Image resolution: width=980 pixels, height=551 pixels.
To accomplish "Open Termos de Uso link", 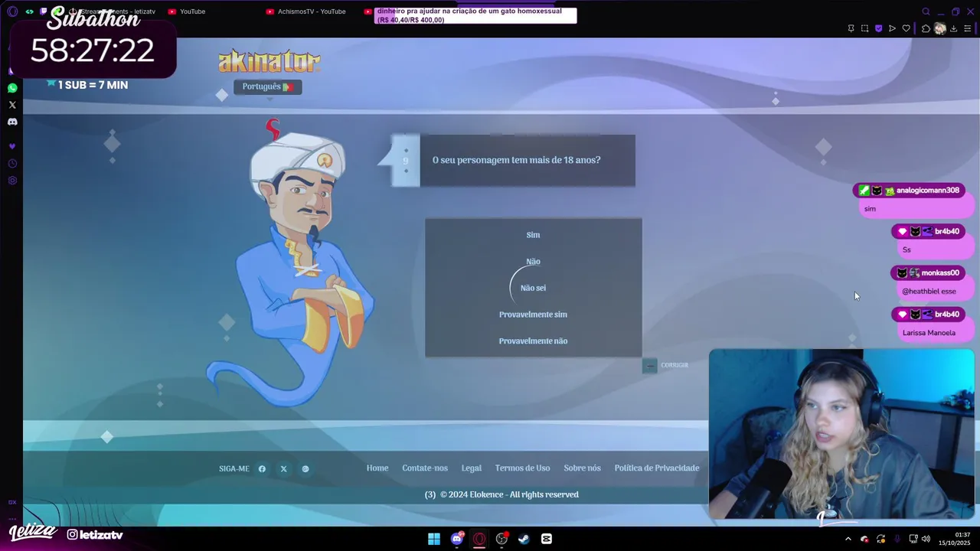I will point(522,468).
